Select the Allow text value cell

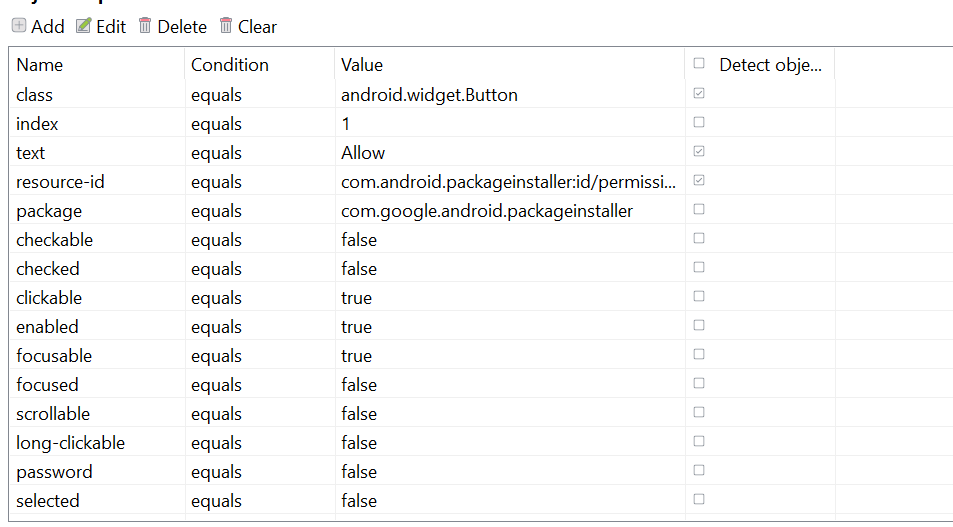tap(363, 153)
